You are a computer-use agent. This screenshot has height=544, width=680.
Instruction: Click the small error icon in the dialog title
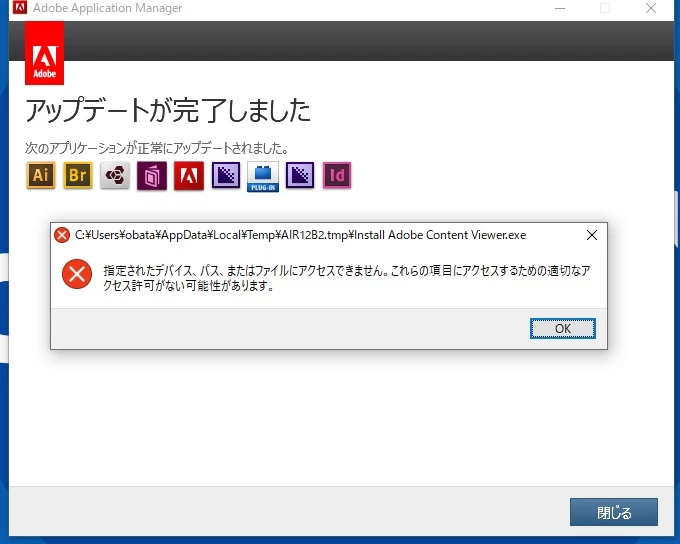(x=62, y=235)
